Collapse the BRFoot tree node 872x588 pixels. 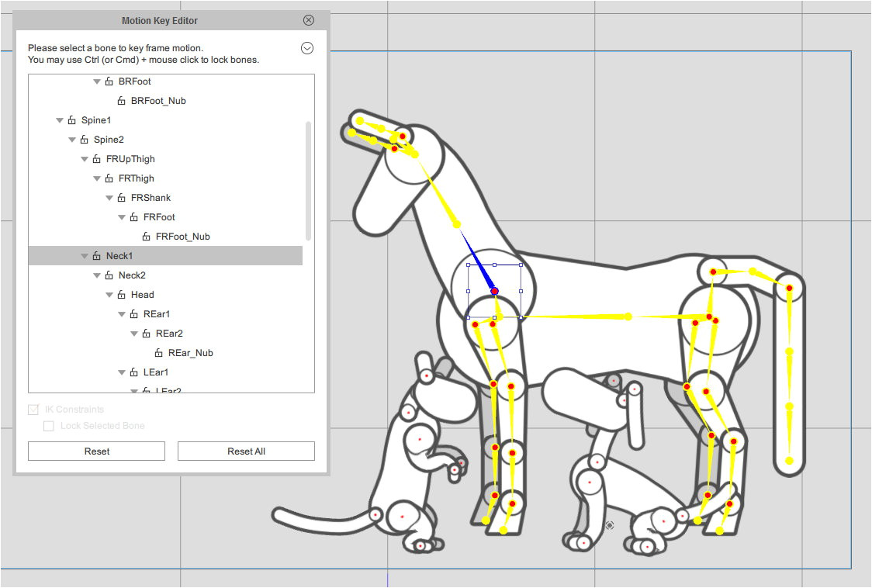[x=97, y=81]
